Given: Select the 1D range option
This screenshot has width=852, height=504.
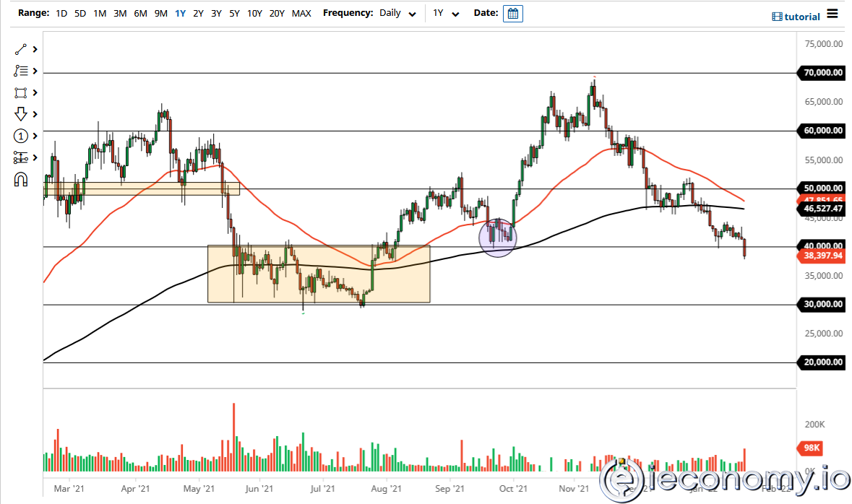Looking at the screenshot, I should click(61, 13).
